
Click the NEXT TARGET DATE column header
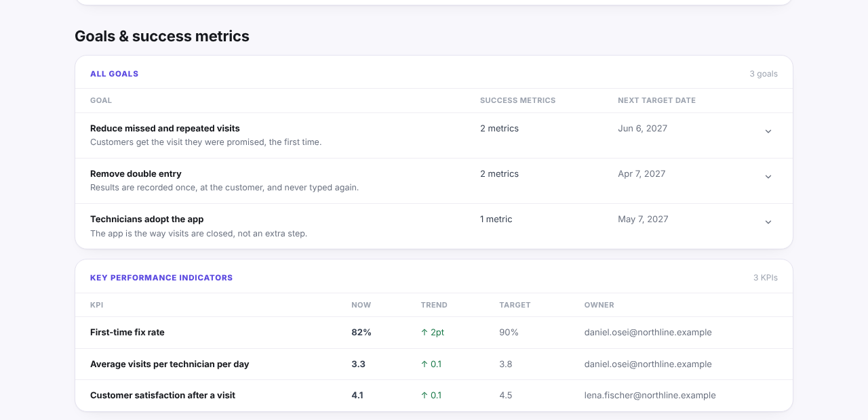(x=657, y=100)
